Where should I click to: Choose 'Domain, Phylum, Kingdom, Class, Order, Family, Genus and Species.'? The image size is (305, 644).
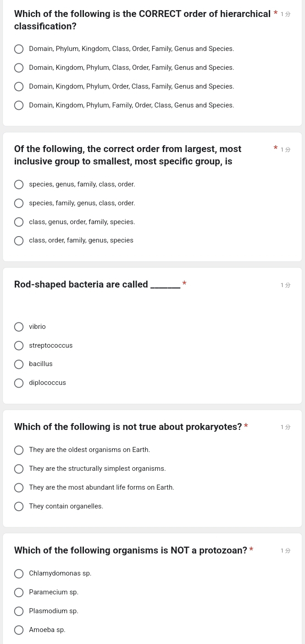19,49
